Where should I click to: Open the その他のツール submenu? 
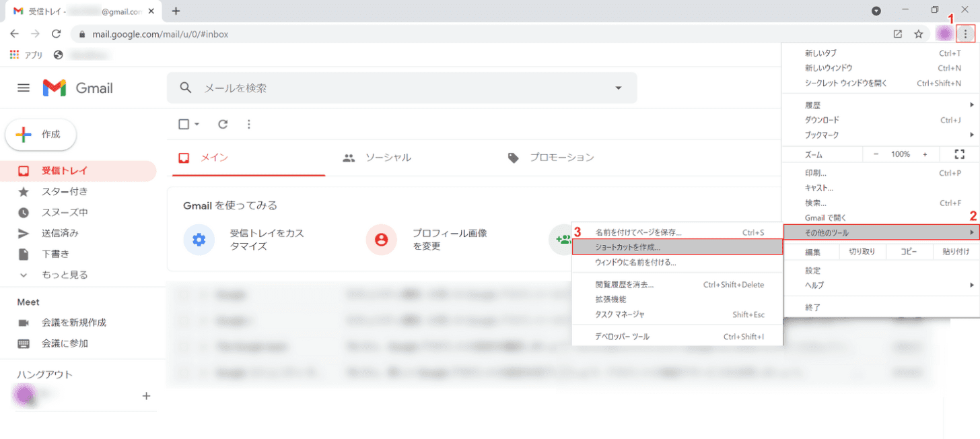tap(881, 232)
